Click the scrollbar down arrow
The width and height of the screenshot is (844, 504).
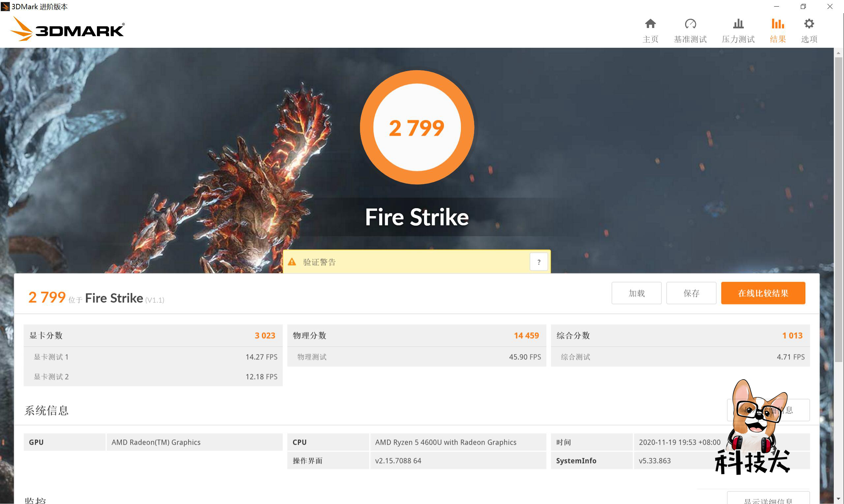tap(838, 499)
